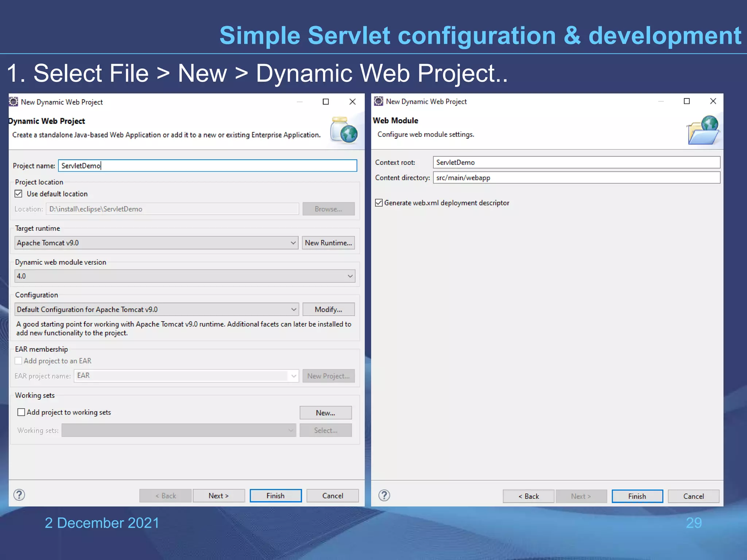This screenshot has width=747, height=560.
Task: Click the folder and globe Web Module banner image
Action: [703, 130]
